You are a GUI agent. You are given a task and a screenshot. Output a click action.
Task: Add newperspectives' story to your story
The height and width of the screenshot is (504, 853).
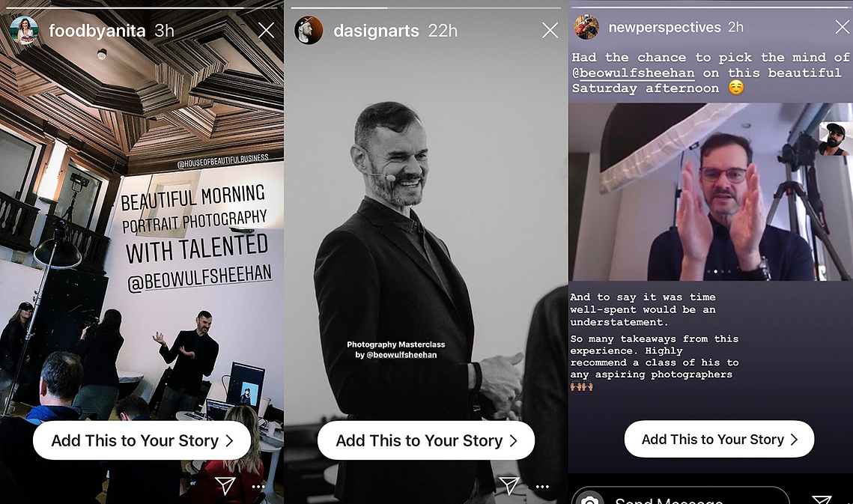click(x=719, y=439)
